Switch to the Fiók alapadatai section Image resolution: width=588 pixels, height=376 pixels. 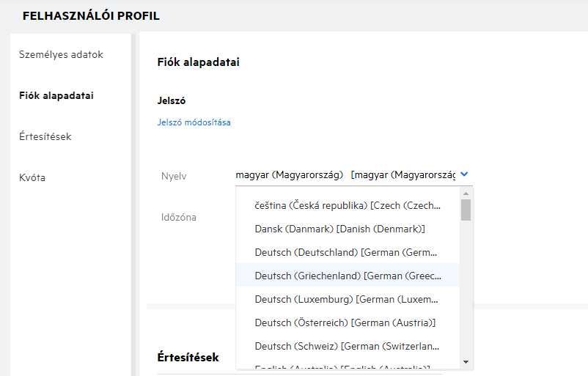pos(56,95)
